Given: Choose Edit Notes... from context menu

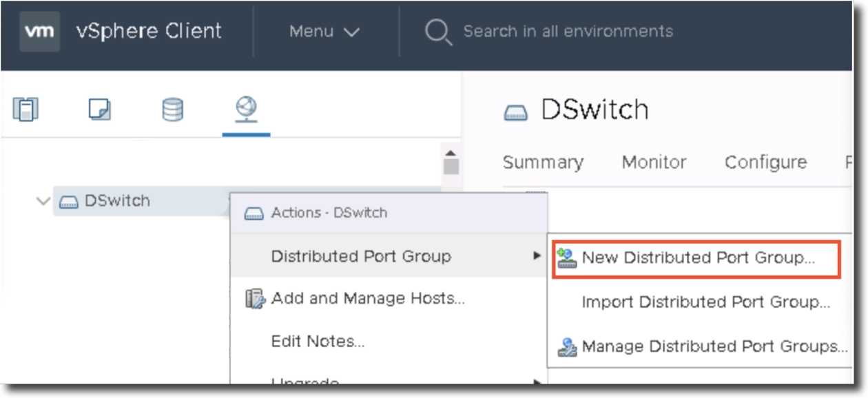Looking at the screenshot, I should (318, 342).
